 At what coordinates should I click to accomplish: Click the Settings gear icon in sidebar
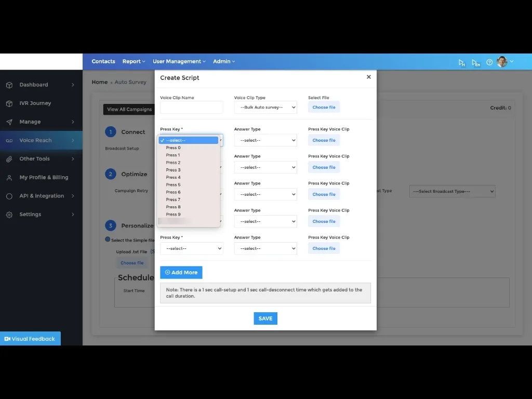[x=9, y=215]
